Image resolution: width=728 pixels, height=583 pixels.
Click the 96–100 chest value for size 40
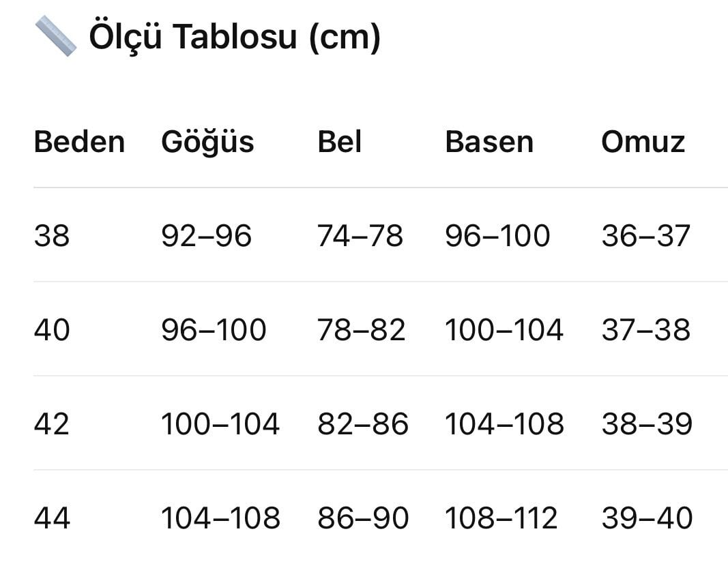(x=214, y=330)
